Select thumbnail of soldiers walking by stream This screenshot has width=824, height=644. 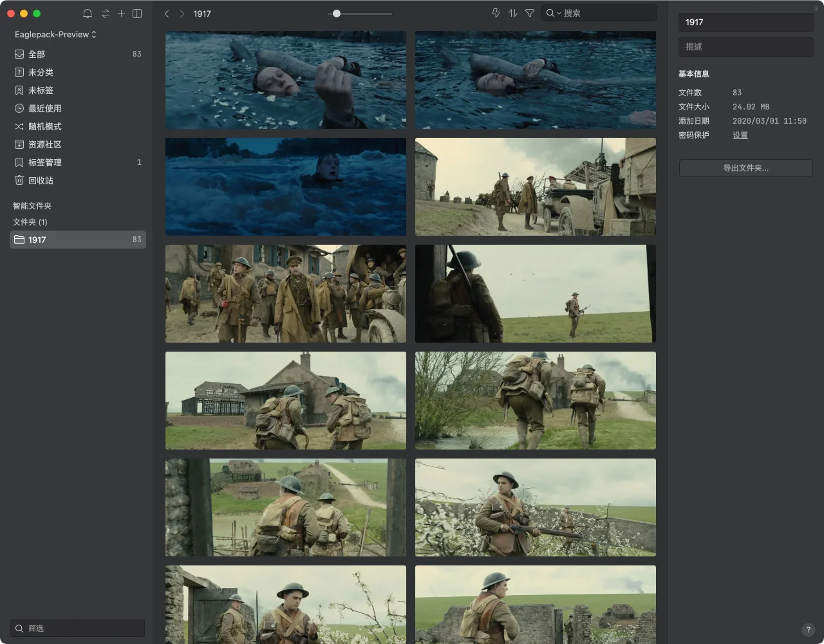tap(536, 401)
